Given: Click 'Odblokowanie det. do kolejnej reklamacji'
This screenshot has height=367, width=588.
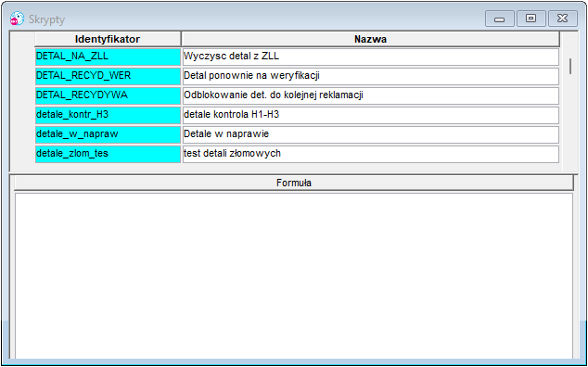Looking at the screenshot, I should tap(370, 96).
